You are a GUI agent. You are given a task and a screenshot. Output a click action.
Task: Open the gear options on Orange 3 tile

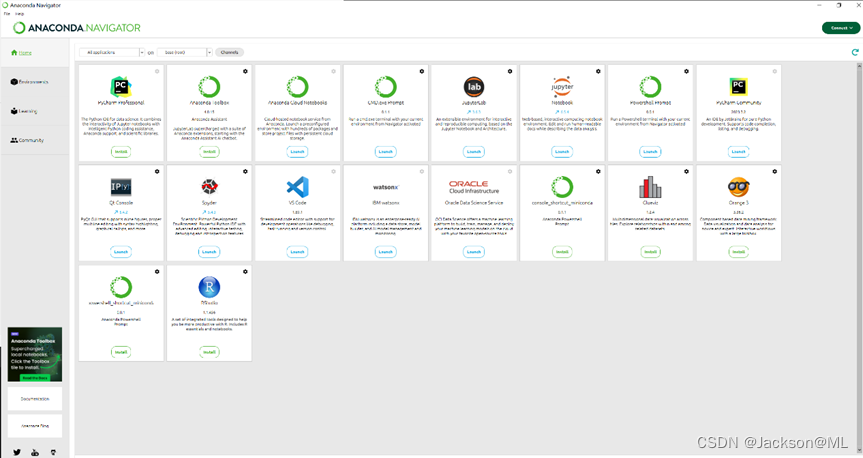(x=774, y=172)
